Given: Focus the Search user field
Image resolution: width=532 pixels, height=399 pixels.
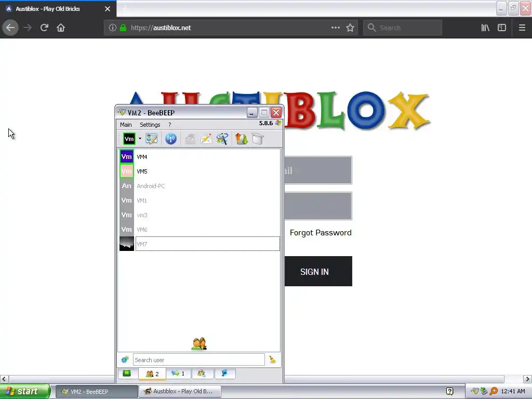Looking at the screenshot, I should coord(198,360).
